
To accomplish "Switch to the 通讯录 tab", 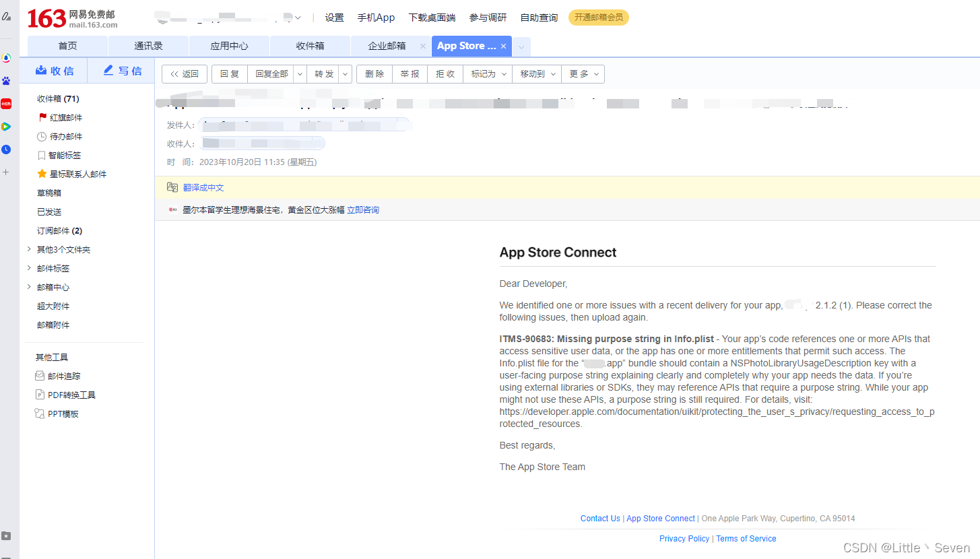I will coord(148,46).
